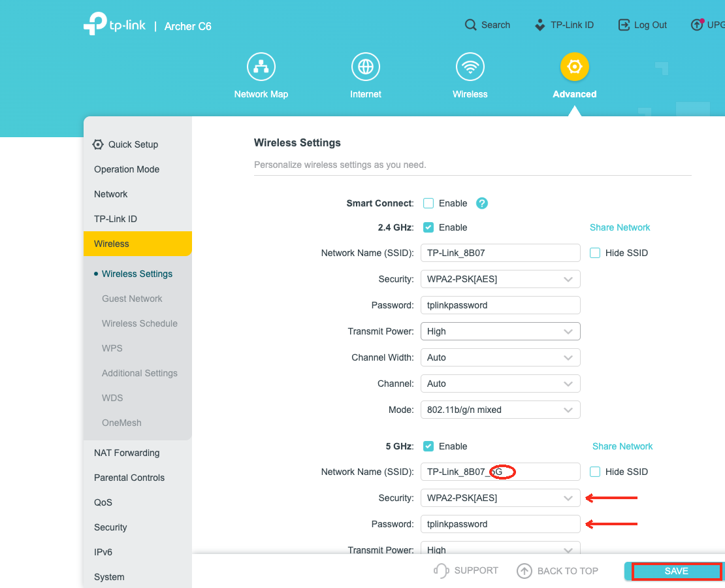725x588 pixels.
Task: Open Parental Controls in sidebar
Action: pyautogui.click(x=129, y=478)
